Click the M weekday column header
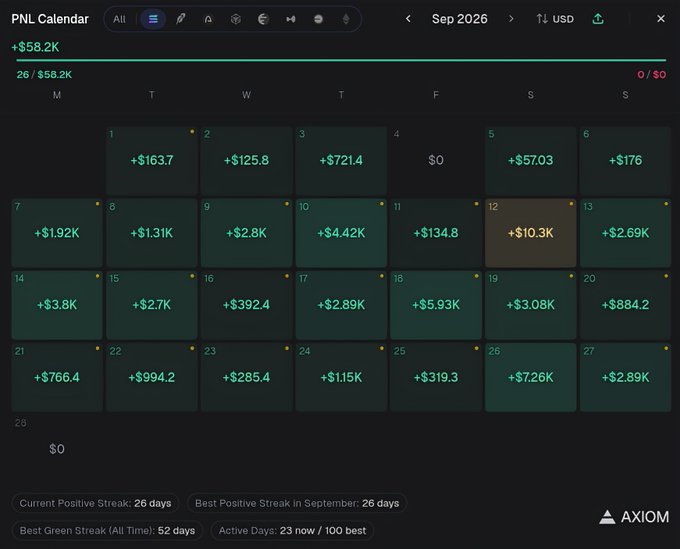The height and width of the screenshot is (549, 680). click(57, 95)
